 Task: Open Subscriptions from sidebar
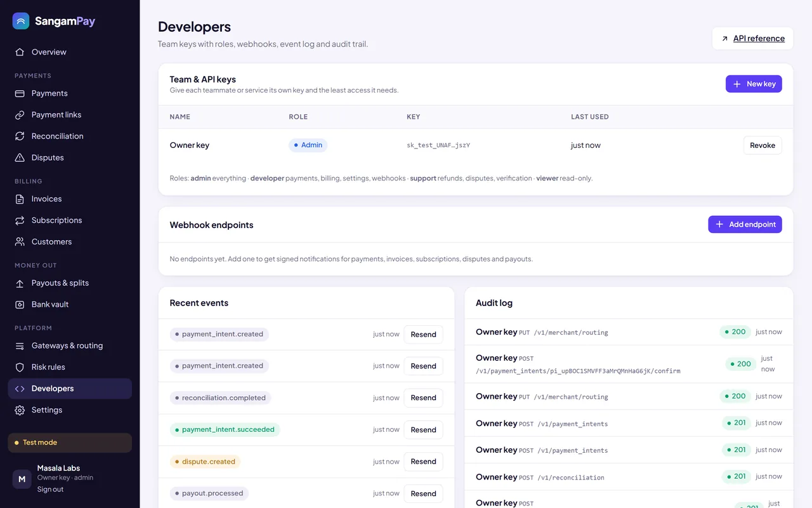(x=70, y=220)
